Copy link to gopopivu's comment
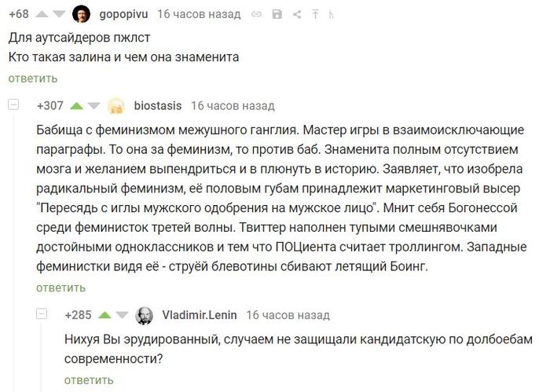Screen dimensions: 550x392 (257, 15)
